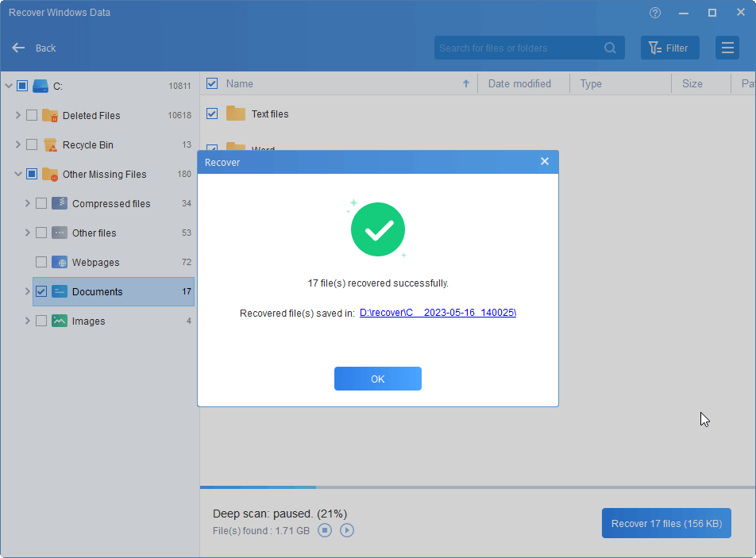Resume the paused deep scan
This screenshot has width=756, height=558.
click(346, 530)
